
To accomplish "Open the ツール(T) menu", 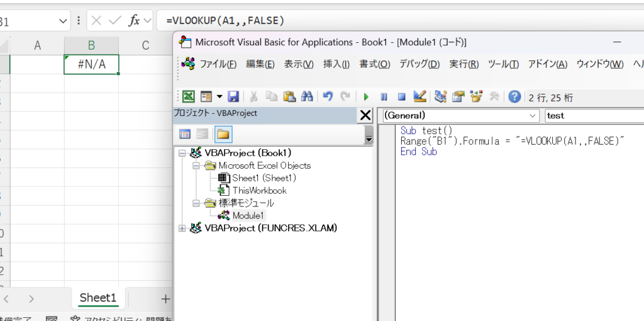I will (x=503, y=64).
